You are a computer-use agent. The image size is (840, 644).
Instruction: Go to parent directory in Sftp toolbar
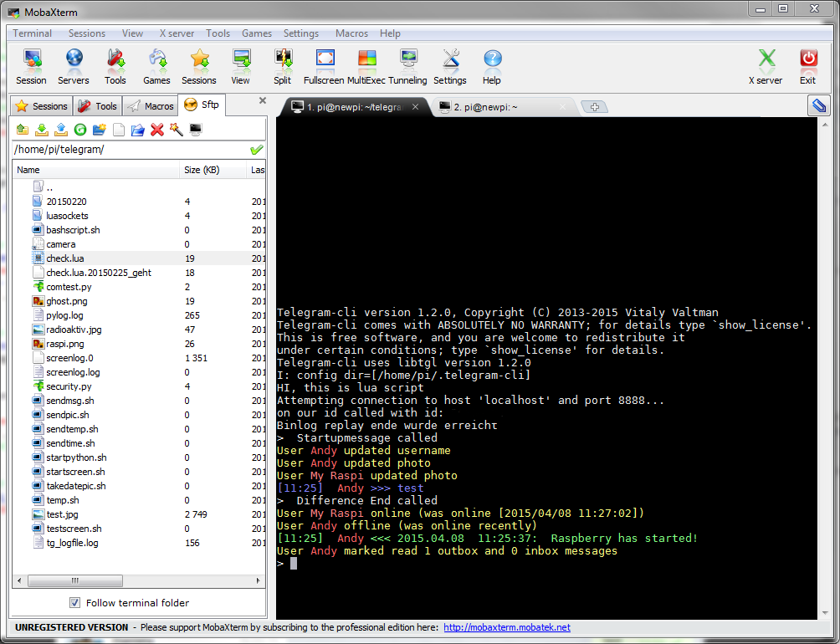(23, 130)
